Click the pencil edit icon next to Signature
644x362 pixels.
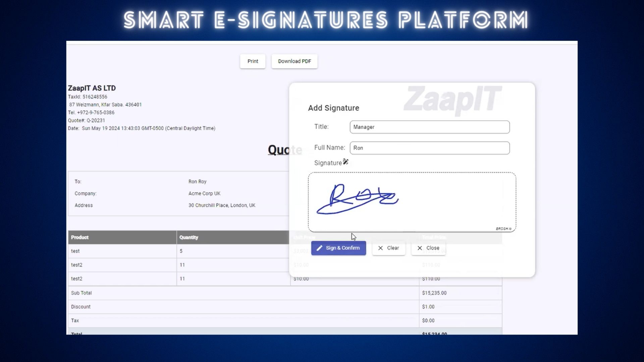[346, 161]
